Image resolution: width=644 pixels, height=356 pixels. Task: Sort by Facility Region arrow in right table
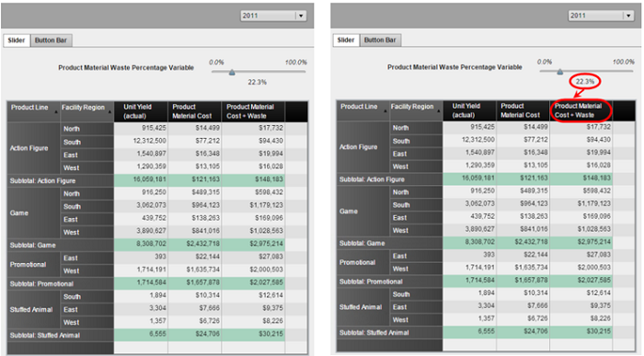point(439,111)
